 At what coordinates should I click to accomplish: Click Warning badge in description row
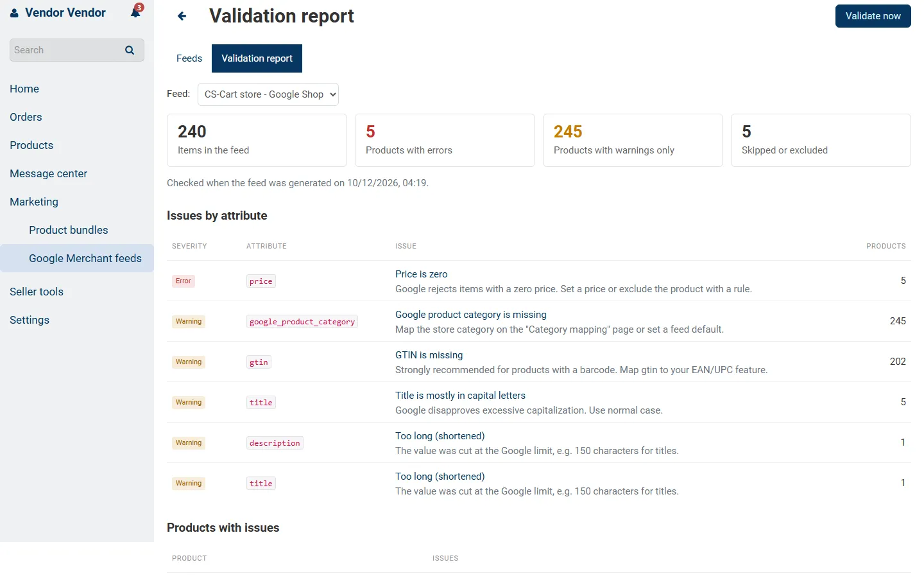189,442
